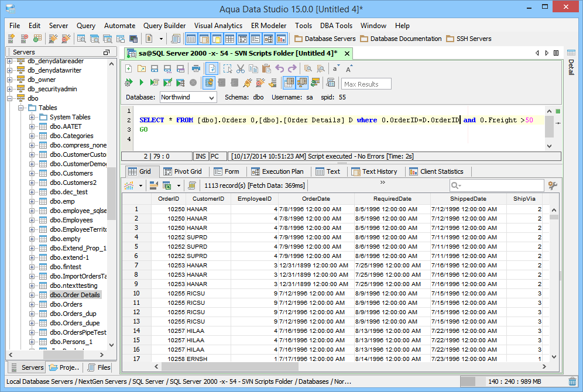The width and height of the screenshot is (583, 392).
Task: Click the chart icon in results toolbar
Action: (129, 185)
